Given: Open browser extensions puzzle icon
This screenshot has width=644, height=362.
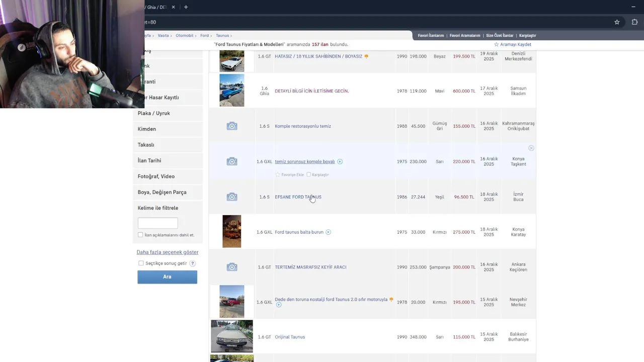Looking at the screenshot, I should pyautogui.click(x=634, y=22).
